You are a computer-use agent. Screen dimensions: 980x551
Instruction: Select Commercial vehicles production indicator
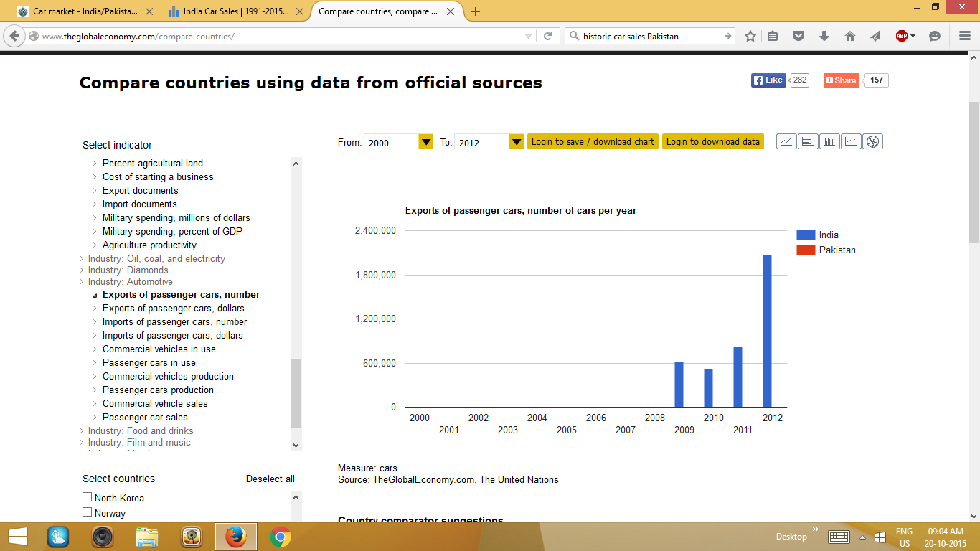coord(168,377)
